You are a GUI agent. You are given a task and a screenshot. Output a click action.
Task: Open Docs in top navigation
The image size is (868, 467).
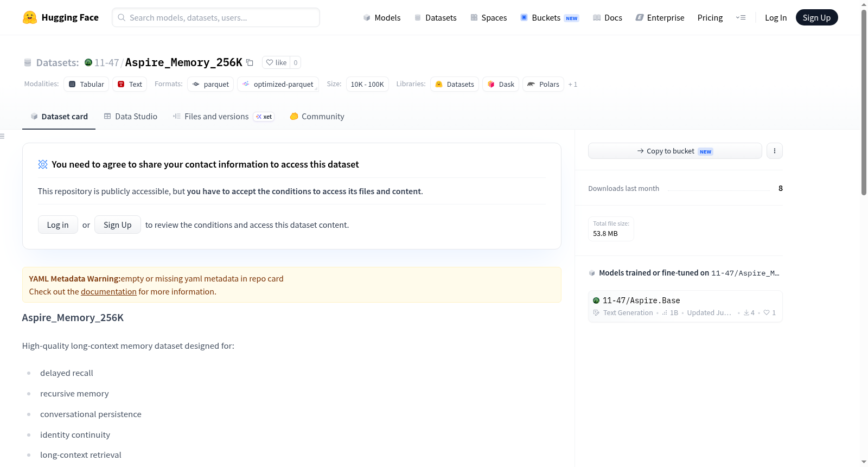(607, 17)
